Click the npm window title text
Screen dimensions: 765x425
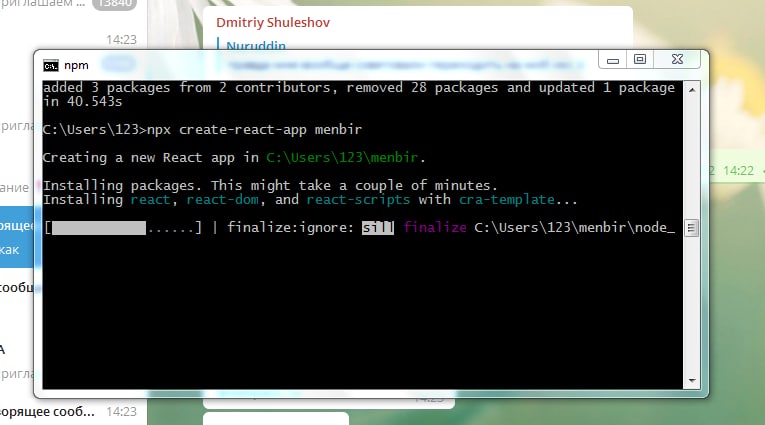[77, 65]
